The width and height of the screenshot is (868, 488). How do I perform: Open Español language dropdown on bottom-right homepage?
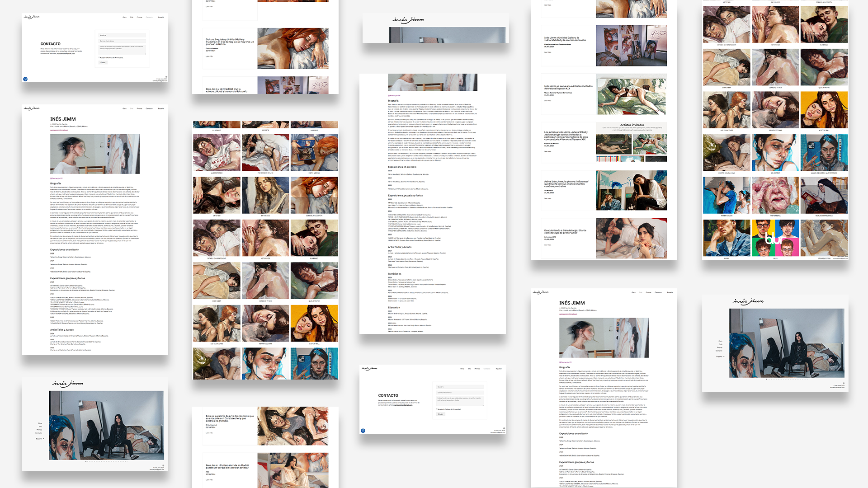point(720,357)
